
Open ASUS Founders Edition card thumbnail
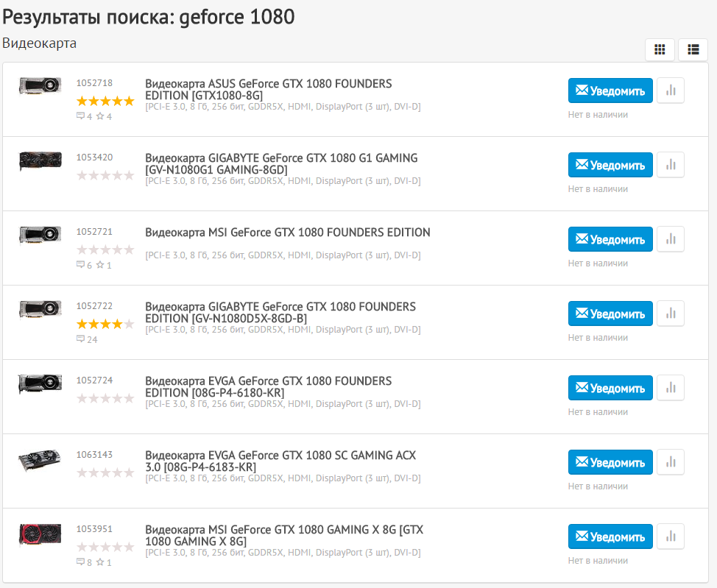coord(40,85)
